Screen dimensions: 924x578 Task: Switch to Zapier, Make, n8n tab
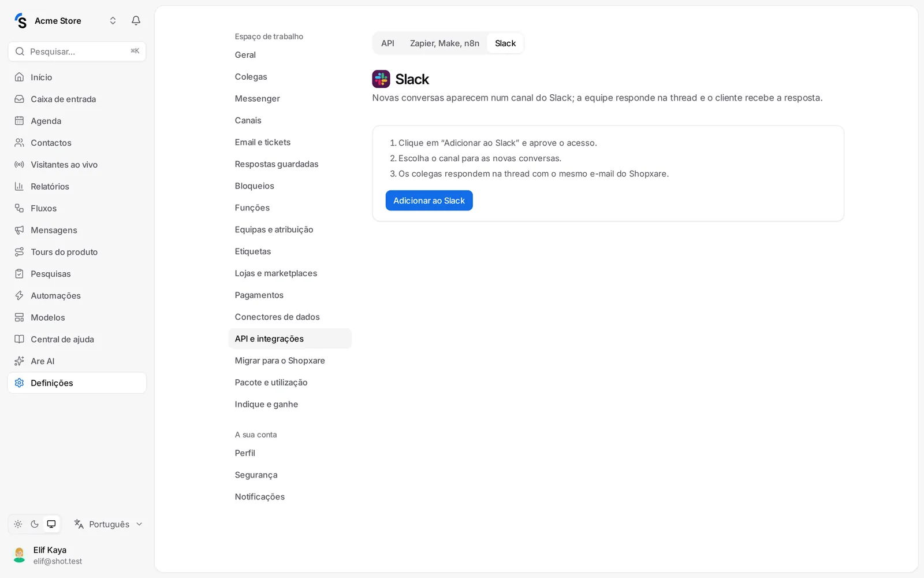pyautogui.click(x=445, y=43)
